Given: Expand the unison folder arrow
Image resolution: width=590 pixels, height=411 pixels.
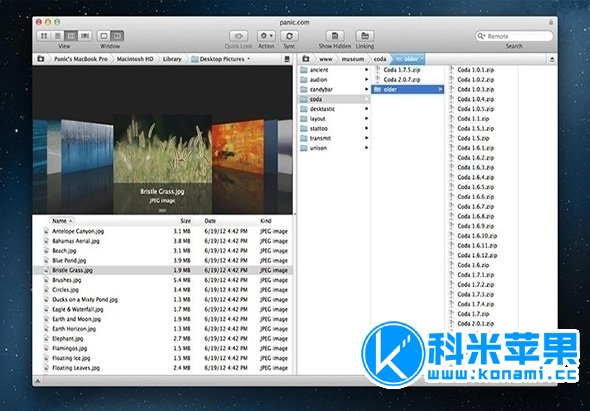Looking at the screenshot, I should (366, 148).
